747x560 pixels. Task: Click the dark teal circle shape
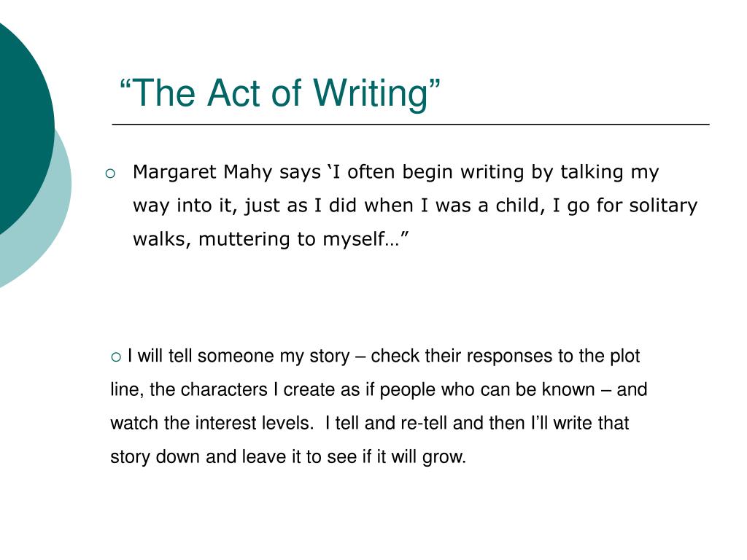23,128
